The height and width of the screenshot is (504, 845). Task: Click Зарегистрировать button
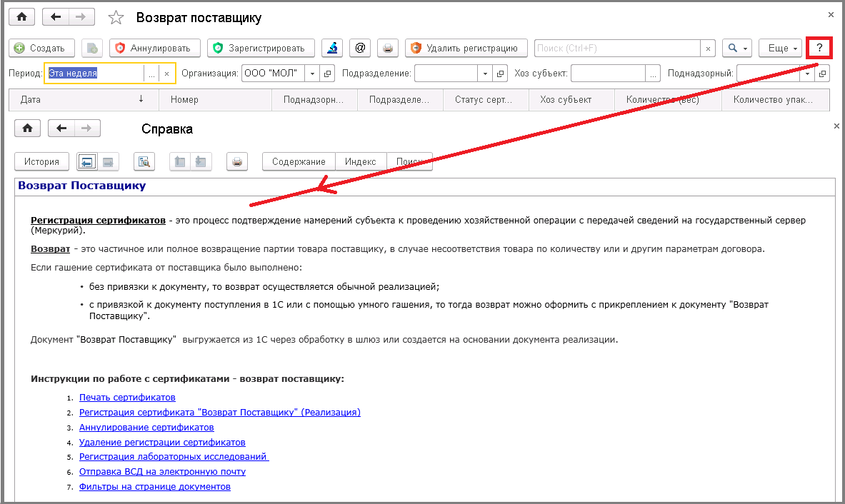click(x=261, y=48)
